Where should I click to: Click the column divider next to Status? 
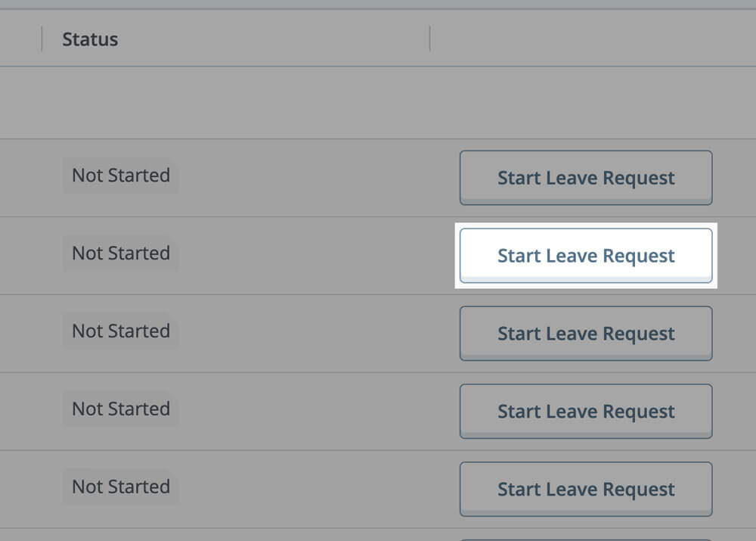(x=429, y=38)
